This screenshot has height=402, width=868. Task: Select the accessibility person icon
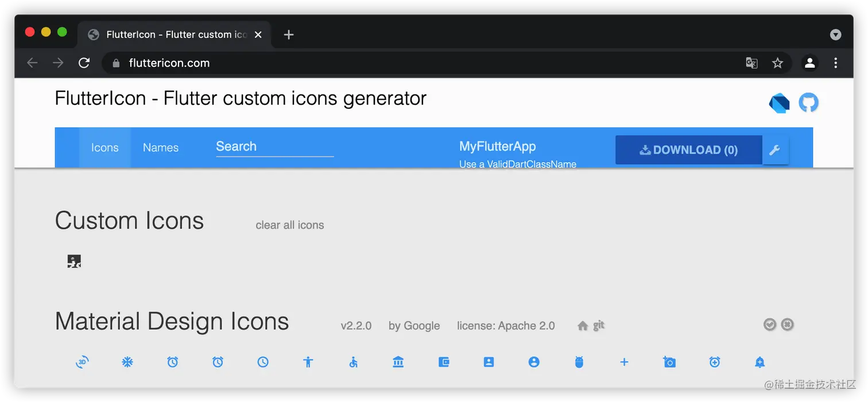308,362
